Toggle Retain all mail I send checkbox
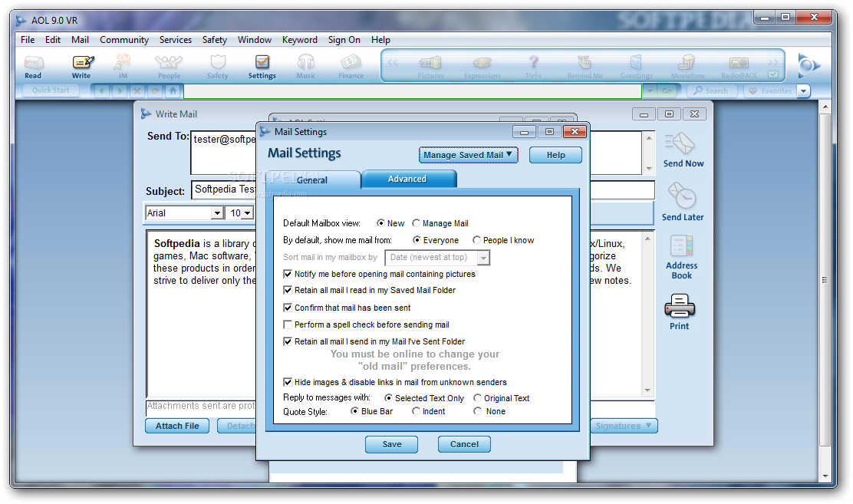Screen dimensions: 853x504 pos(288,341)
